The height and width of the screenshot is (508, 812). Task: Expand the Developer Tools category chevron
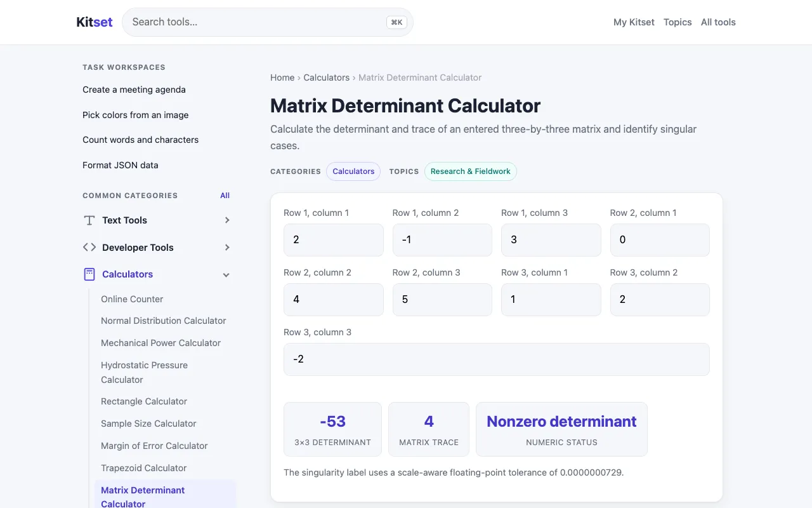(x=227, y=248)
